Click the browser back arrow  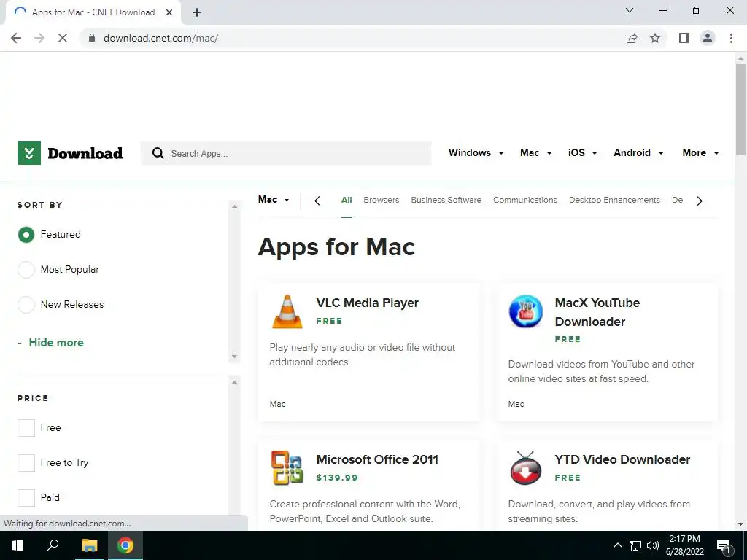[16, 38]
